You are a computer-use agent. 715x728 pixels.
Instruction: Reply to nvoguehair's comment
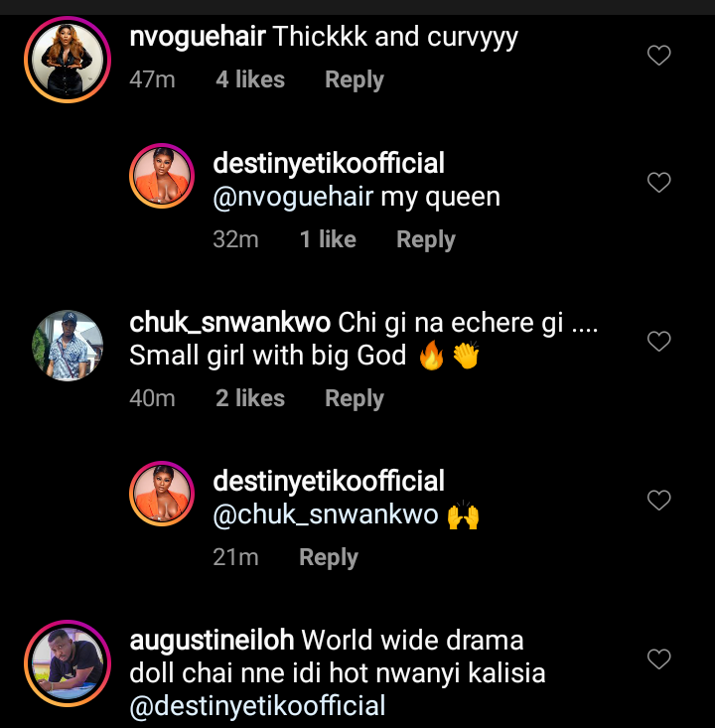pyautogui.click(x=354, y=79)
